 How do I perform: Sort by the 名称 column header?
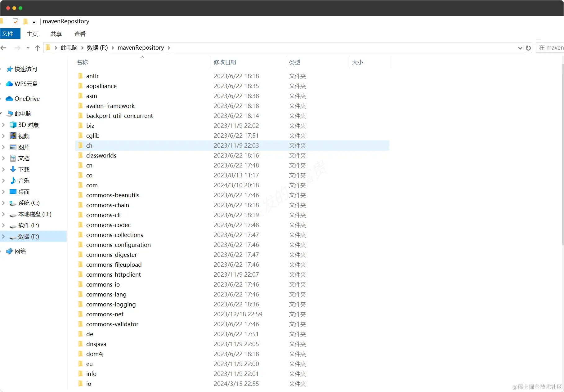(142, 62)
